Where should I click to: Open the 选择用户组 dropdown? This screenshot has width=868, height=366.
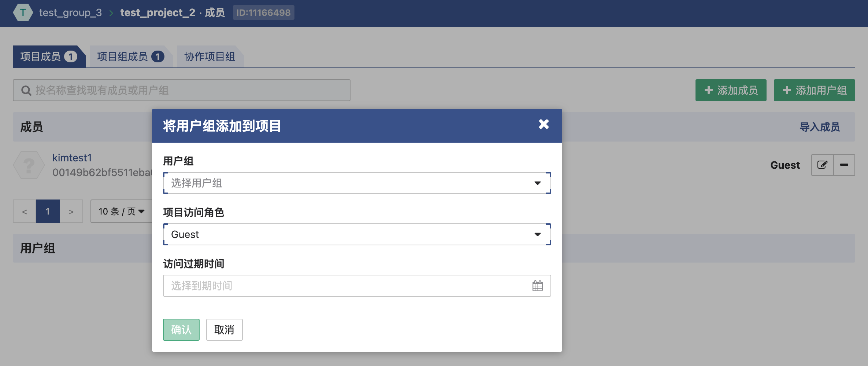click(x=357, y=183)
